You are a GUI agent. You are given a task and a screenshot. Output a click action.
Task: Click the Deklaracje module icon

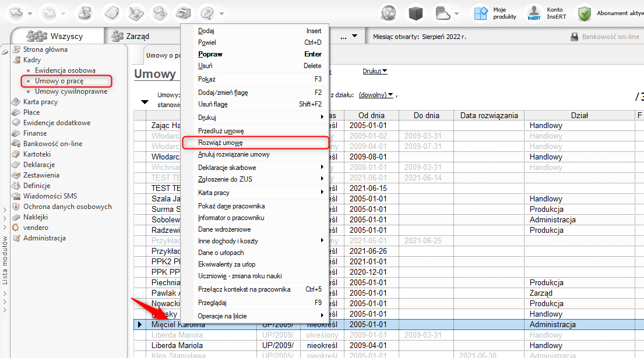click(16, 164)
